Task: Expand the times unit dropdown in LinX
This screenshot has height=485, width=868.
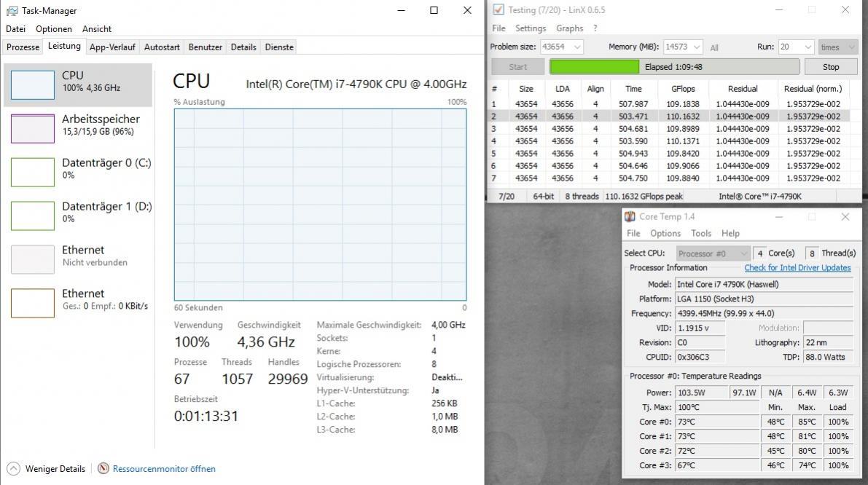Action: (837, 47)
